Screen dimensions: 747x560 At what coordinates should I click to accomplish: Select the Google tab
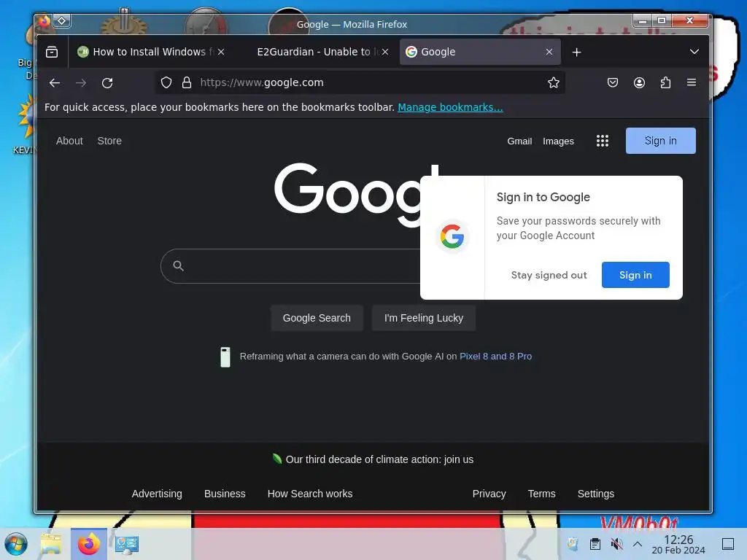coord(480,52)
